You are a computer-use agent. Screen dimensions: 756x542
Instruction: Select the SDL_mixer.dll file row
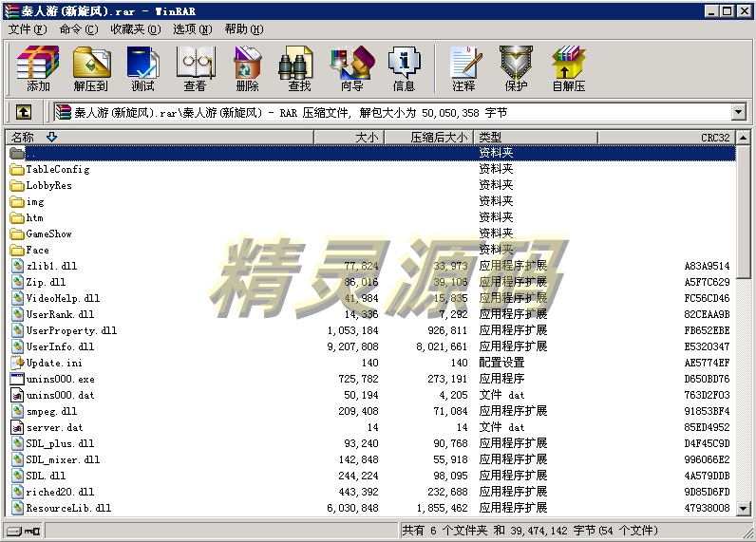[372, 459]
